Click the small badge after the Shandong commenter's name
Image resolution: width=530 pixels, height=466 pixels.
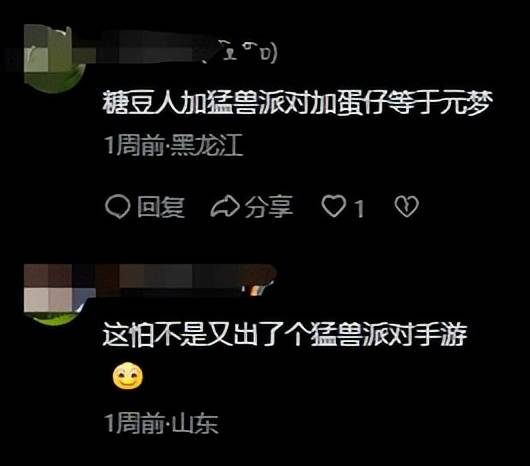pyautogui.click(x=258, y=290)
